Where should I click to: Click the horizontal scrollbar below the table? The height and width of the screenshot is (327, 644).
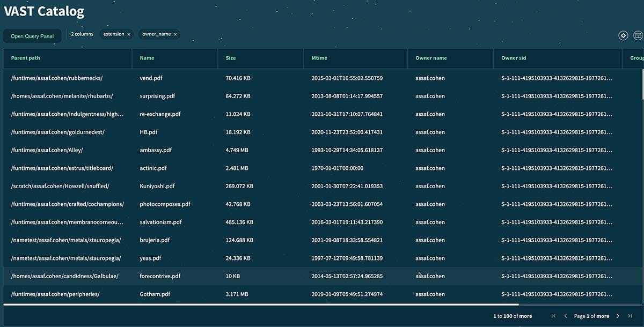(258, 303)
